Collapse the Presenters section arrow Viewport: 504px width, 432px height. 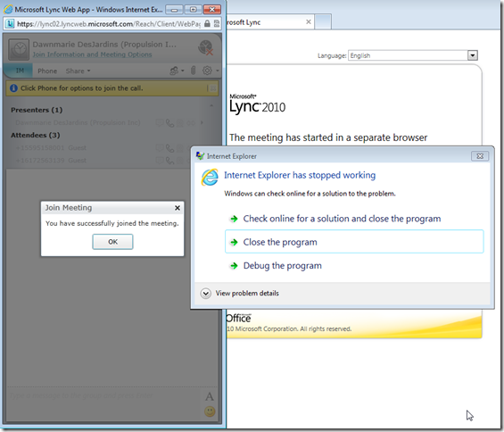click(211, 105)
